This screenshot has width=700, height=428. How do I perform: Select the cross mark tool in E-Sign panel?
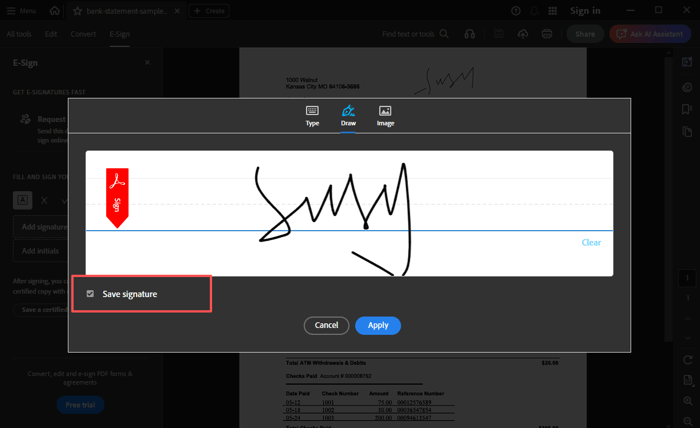coord(44,201)
